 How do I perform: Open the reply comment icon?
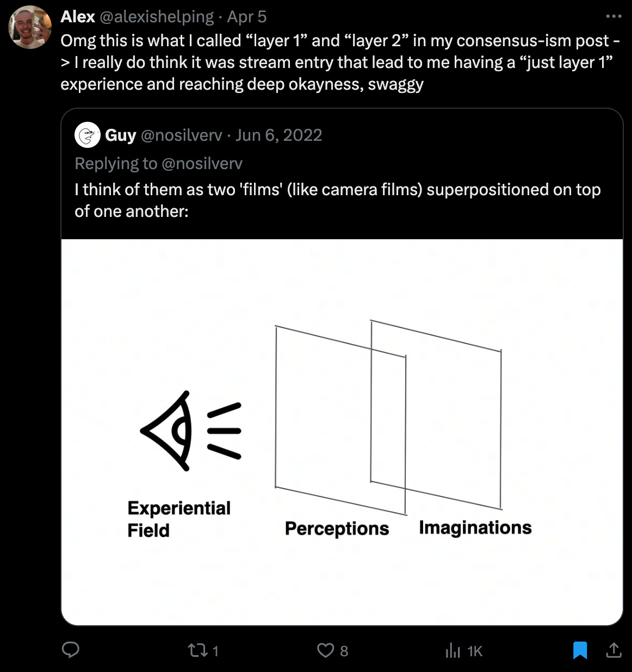(71, 650)
